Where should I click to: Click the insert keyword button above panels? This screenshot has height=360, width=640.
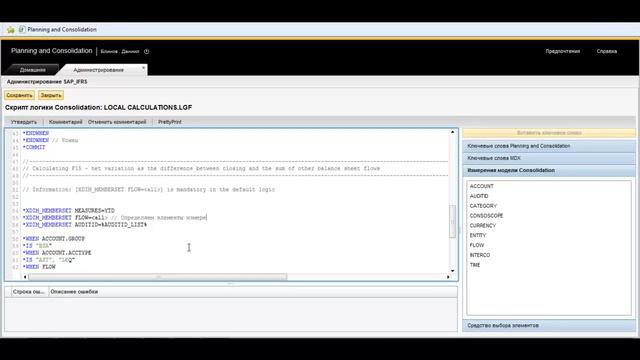[549, 133]
